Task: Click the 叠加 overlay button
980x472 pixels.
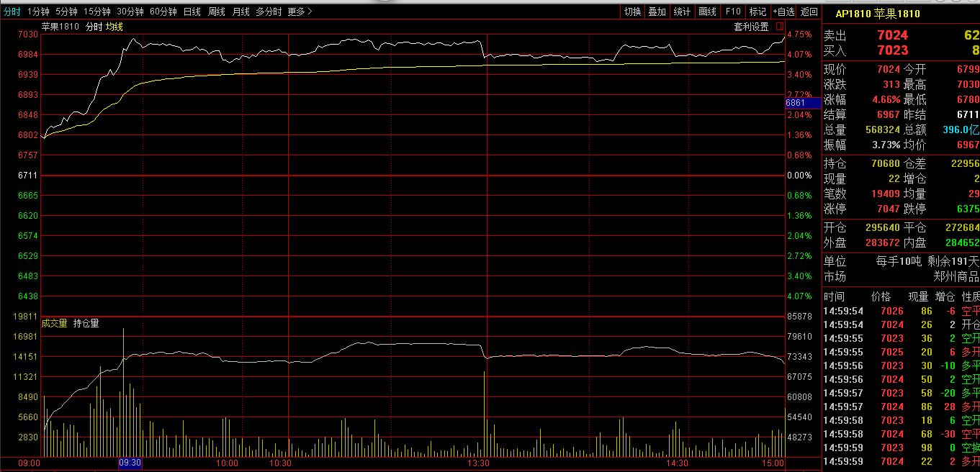Action: coord(657,12)
